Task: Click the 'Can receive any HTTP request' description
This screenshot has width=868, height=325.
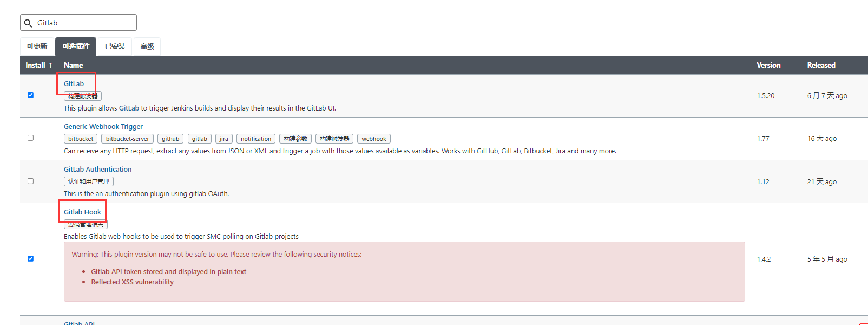Action: (x=340, y=151)
